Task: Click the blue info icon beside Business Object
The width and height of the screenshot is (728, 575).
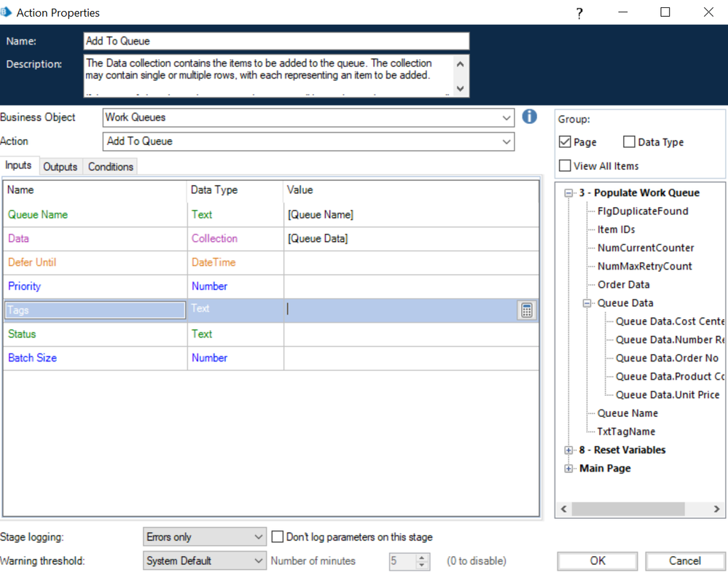Action: point(529,117)
